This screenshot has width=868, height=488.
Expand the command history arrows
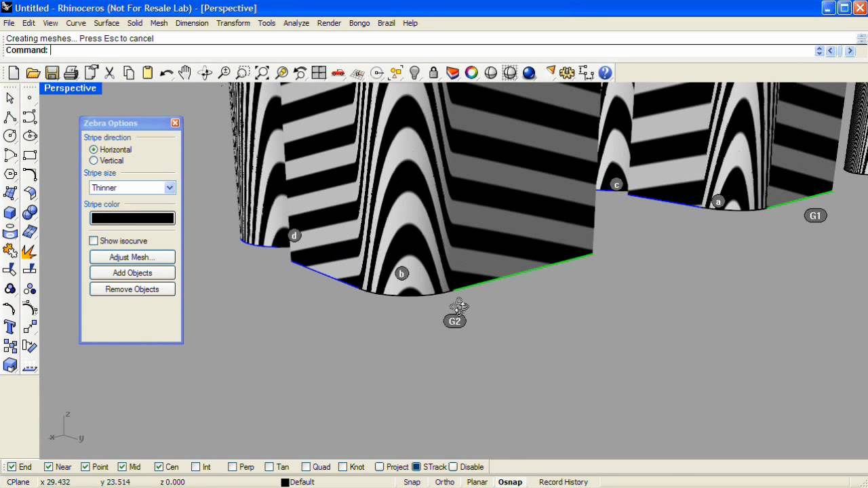819,51
